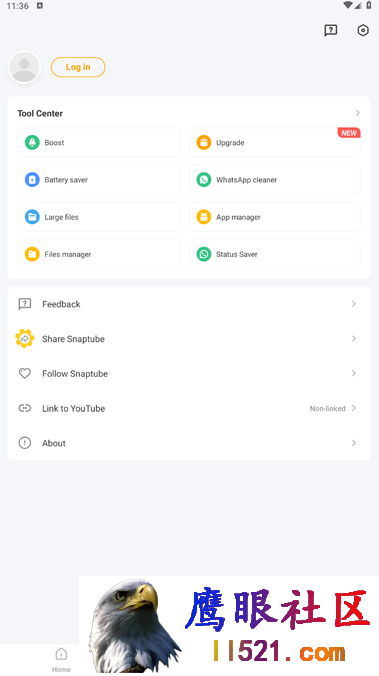The width and height of the screenshot is (379, 676).
Task: Open the Large files tool
Action: tap(99, 217)
